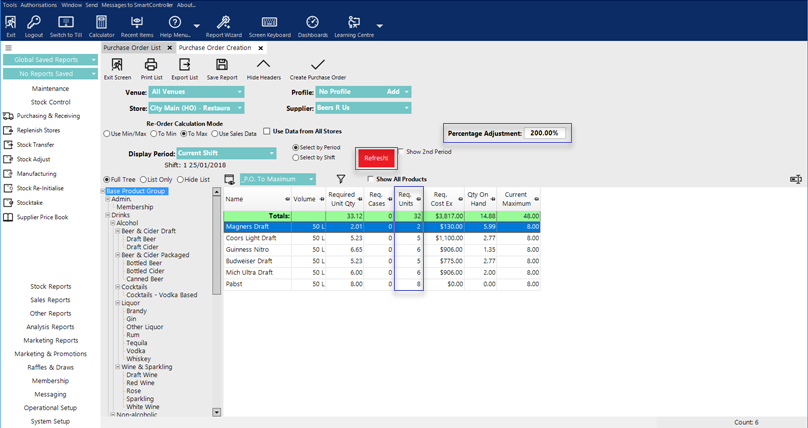Open the Calculator from top toolbar
Screen dimensions: 808x428
[x=102, y=23]
